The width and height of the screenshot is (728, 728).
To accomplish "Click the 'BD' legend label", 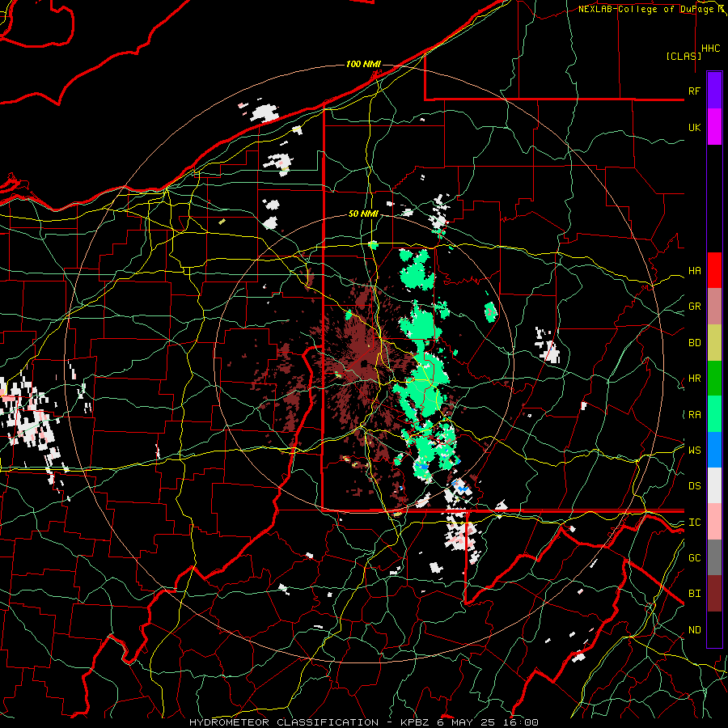I will (x=694, y=343).
